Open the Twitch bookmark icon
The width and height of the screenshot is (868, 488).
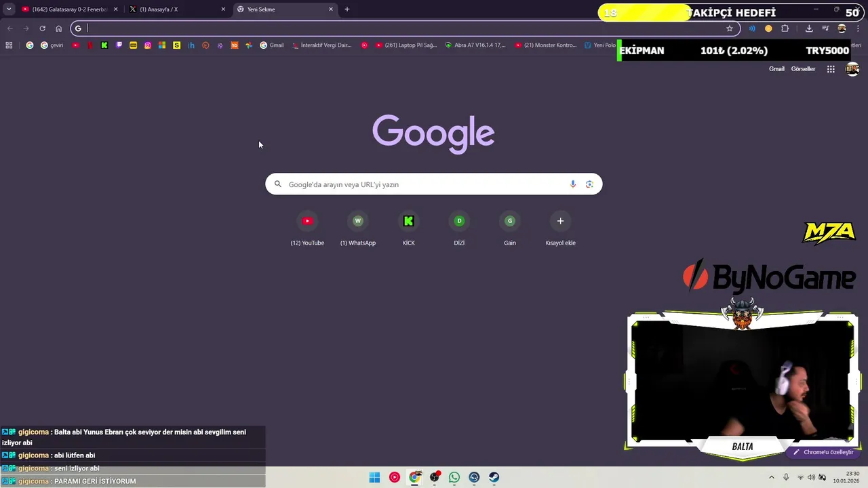(x=119, y=45)
